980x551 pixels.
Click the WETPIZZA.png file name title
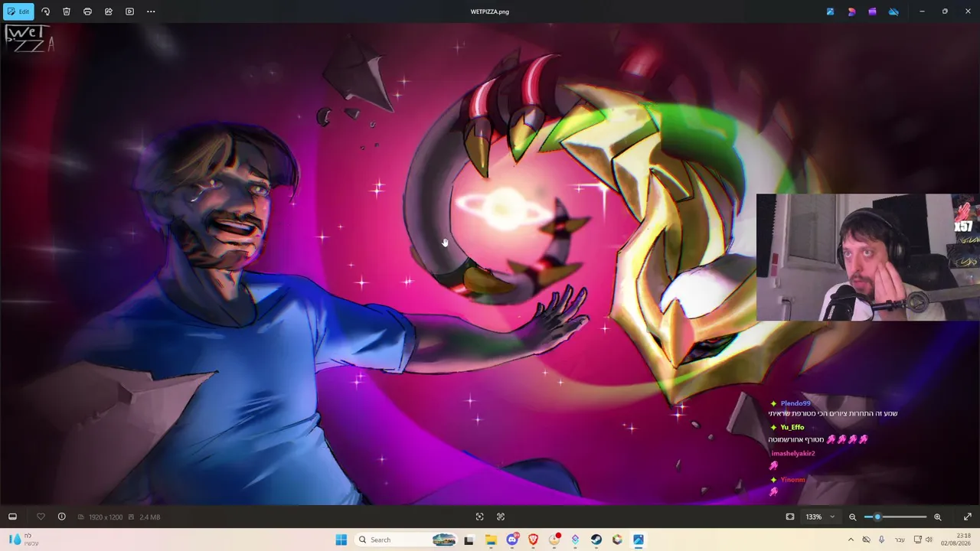click(x=490, y=11)
